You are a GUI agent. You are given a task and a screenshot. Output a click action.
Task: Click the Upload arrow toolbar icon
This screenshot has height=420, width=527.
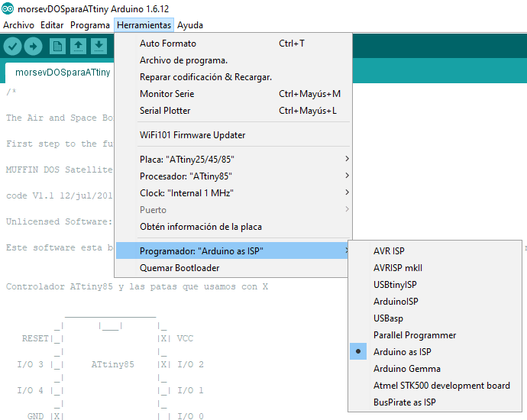click(33, 47)
